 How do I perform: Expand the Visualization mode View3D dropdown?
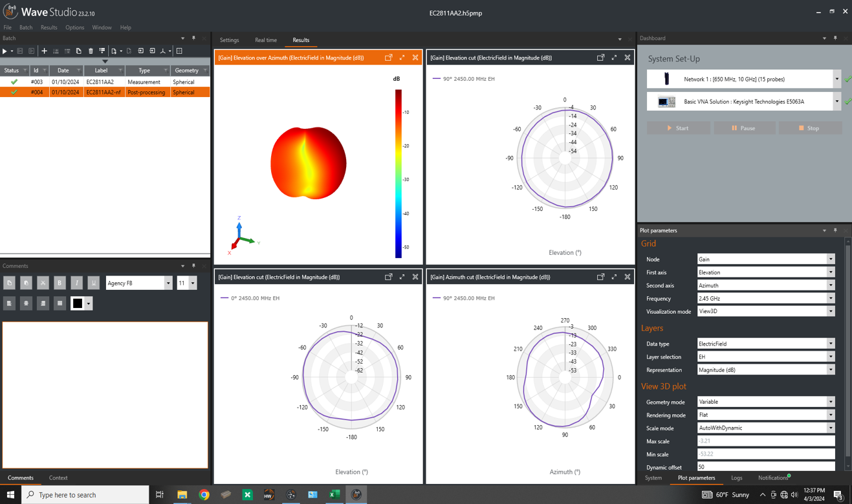click(831, 311)
